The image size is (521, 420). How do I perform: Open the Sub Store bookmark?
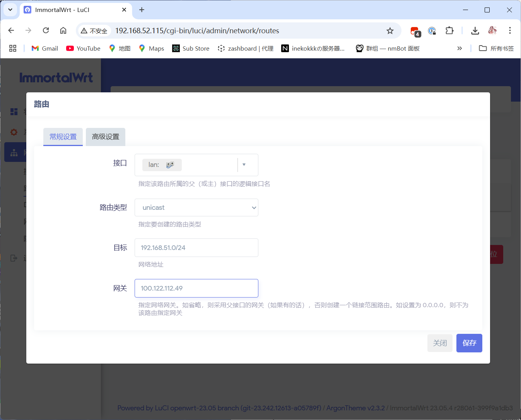point(190,48)
